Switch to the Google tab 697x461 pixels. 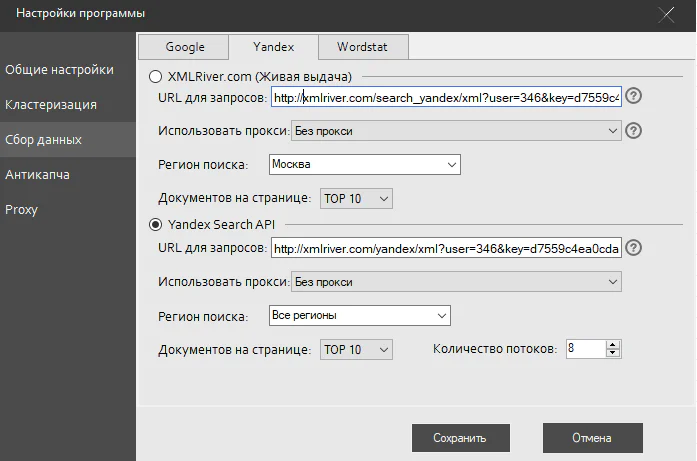coord(184,47)
